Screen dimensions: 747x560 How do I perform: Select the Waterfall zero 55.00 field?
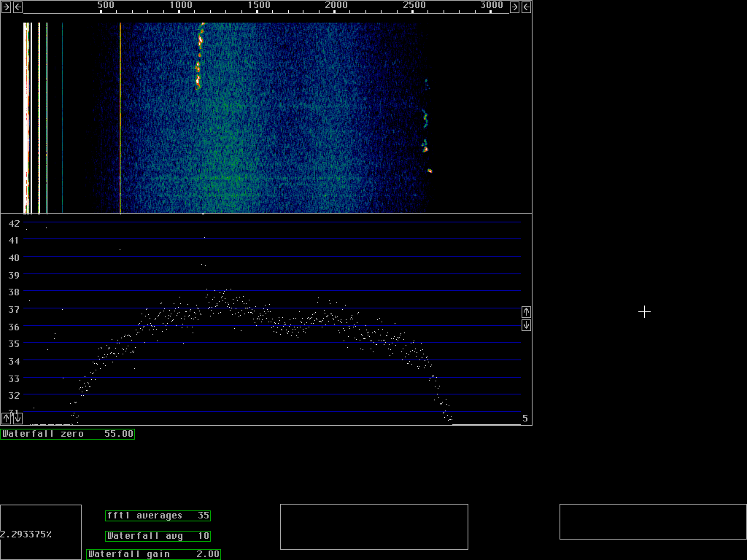68,434
